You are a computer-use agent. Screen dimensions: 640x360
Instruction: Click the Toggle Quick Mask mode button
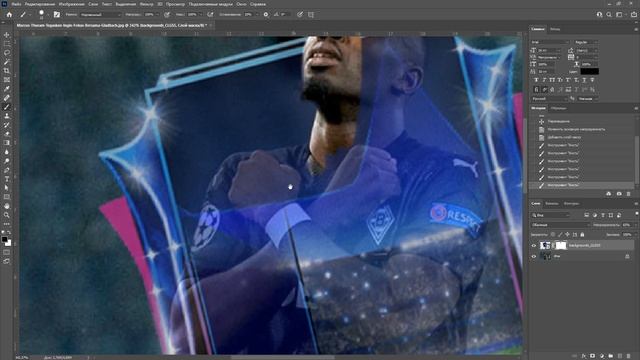click(7, 252)
